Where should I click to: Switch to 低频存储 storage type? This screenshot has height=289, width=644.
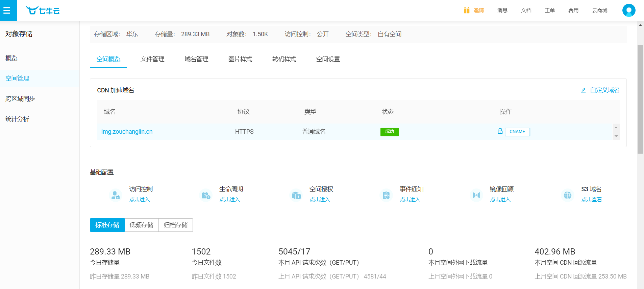pos(142,225)
